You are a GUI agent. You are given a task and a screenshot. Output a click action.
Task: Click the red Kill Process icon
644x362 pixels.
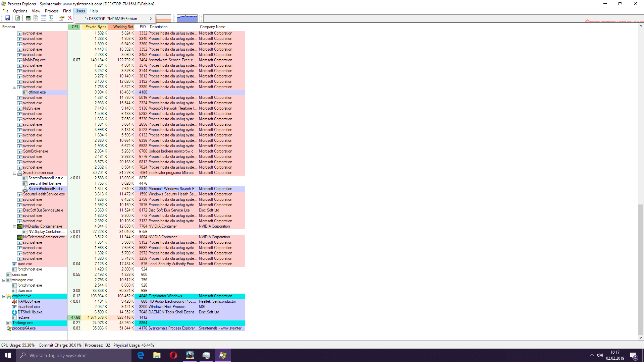70,18
